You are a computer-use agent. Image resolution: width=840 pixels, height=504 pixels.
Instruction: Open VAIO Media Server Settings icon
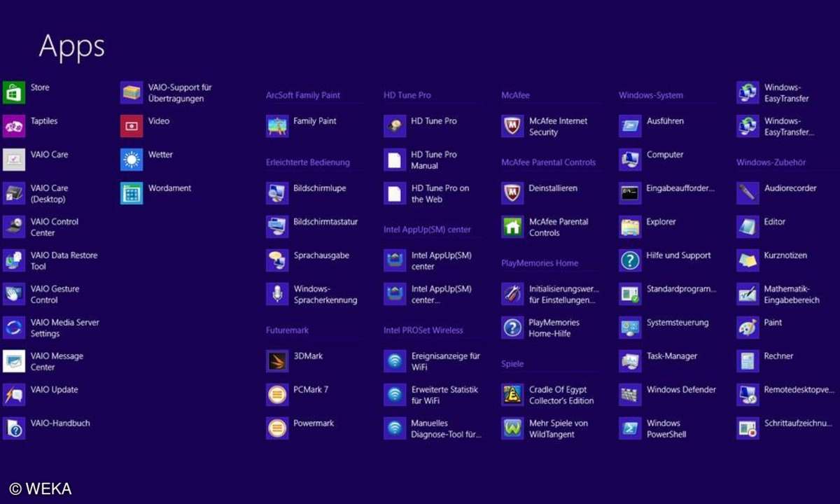[x=14, y=328]
